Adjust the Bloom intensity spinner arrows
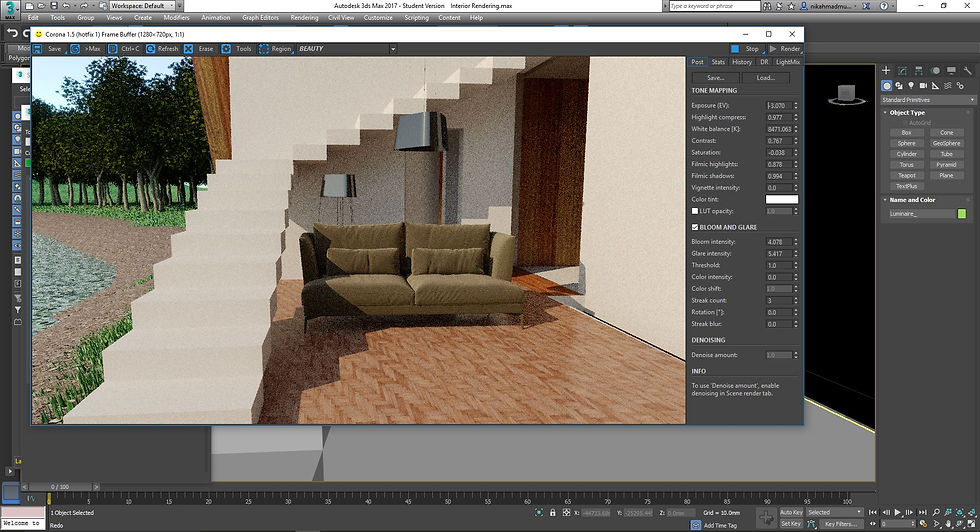Screen dimensions: 980x532 [796, 242]
